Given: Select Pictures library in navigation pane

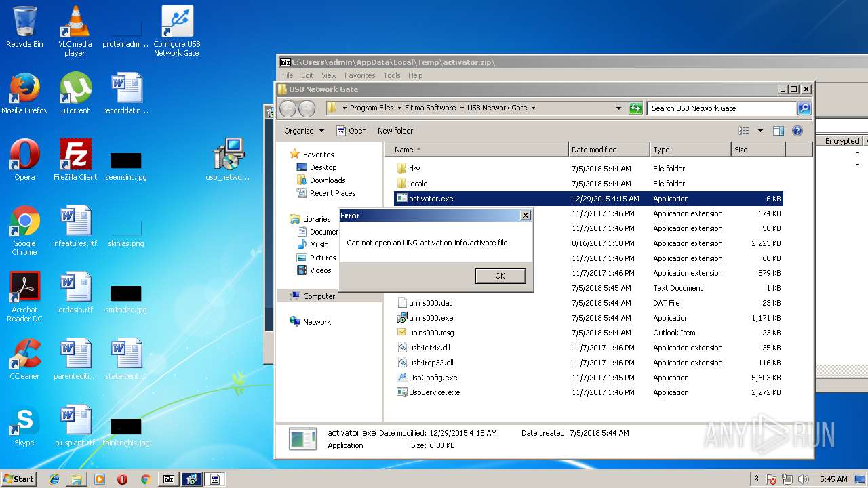Looking at the screenshot, I should click(317, 258).
